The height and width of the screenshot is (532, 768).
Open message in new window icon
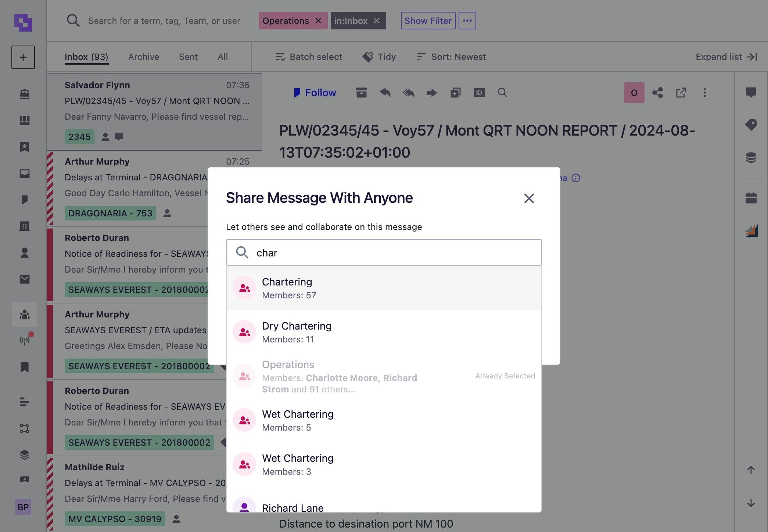tap(681, 93)
